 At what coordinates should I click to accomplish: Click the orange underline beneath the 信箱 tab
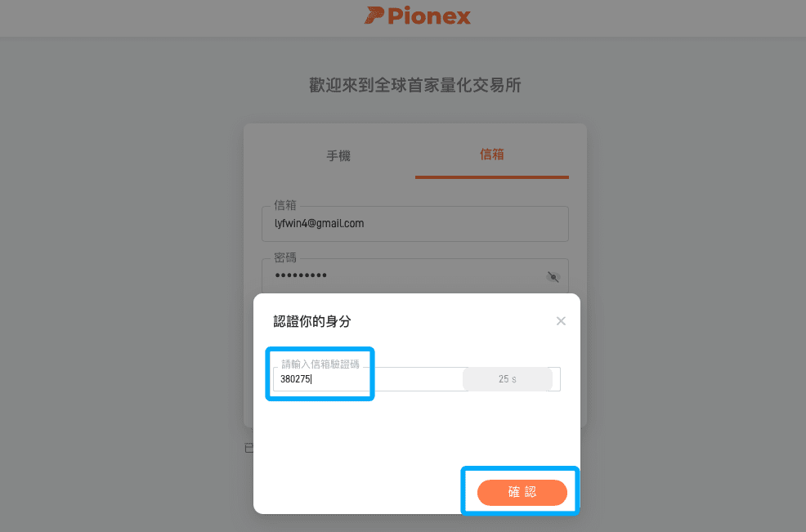pos(492,177)
